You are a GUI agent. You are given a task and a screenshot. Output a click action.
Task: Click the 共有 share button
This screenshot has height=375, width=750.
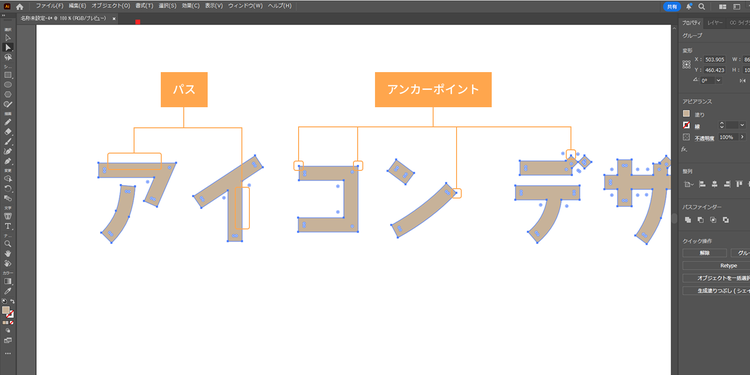tap(672, 7)
